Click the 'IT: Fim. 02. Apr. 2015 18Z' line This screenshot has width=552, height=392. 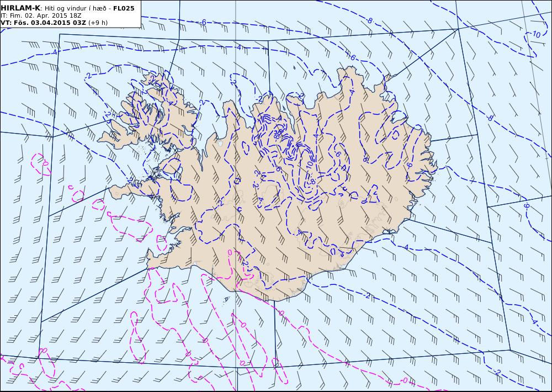click(41, 15)
